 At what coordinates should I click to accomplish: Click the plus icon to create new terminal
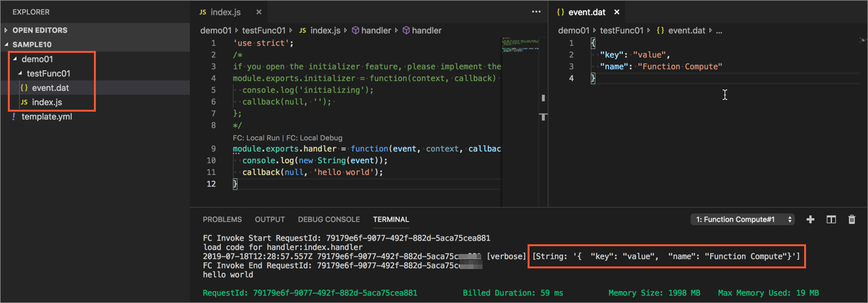[811, 219]
